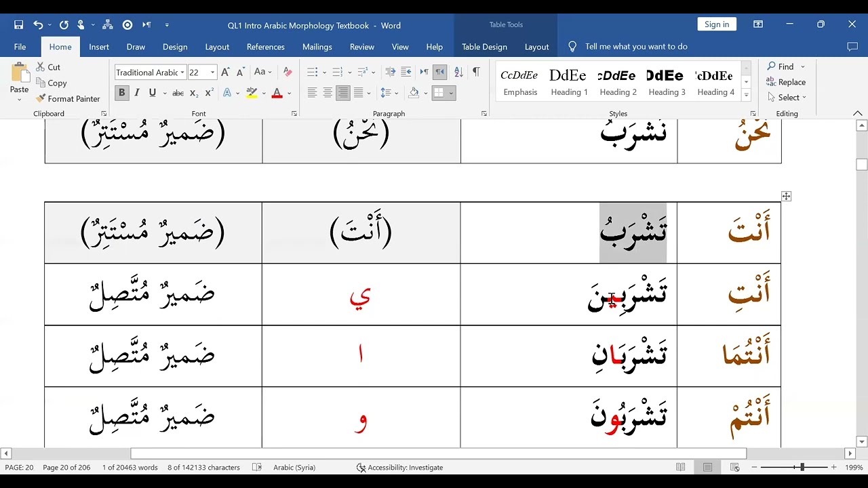The height and width of the screenshot is (488, 868).
Task: Clear all formatting
Action: pyautogui.click(x=288, y=72)
